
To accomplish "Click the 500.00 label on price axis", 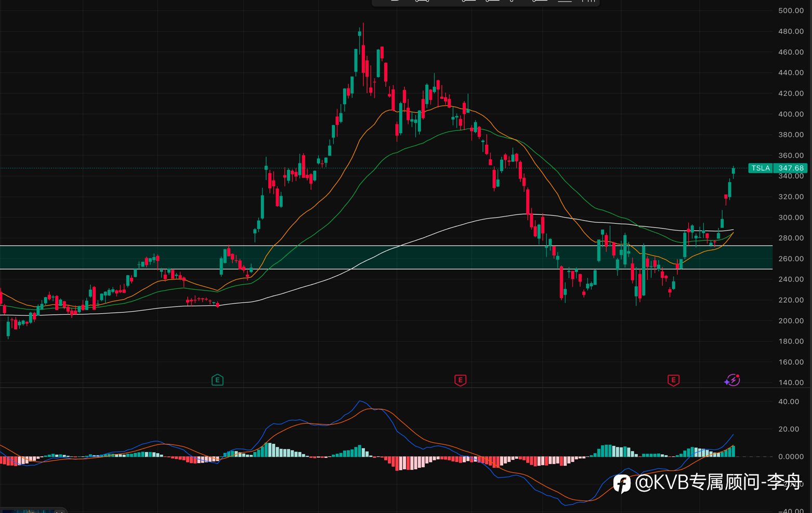I will click(x=791, y=10).
